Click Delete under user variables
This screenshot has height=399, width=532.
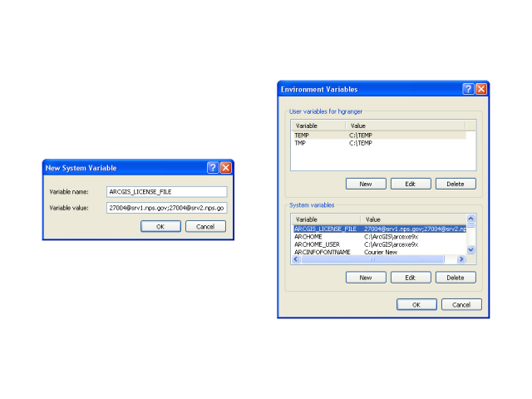[x=456, y=184]
